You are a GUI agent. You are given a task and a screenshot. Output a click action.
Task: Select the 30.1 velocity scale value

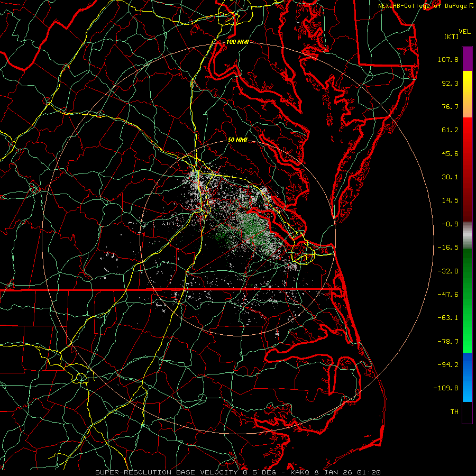[450, 177]
